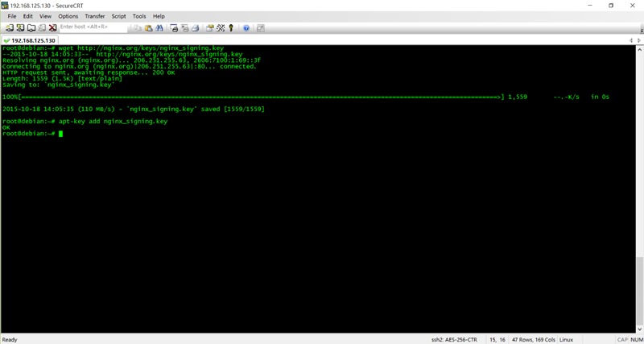Click the 'Length: 1559 (1.5K) [text/plain]' line
The image size is (644, 344).
62,78
